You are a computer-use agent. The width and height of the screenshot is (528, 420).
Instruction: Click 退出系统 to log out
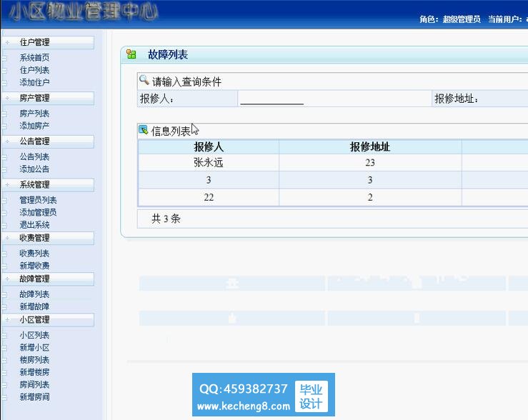point(34,225)
